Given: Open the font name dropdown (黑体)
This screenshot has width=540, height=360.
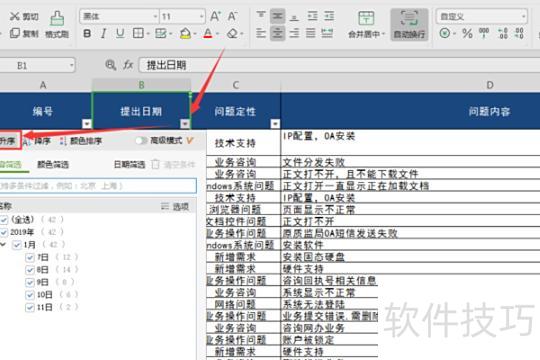Looking at the screenshot, I should coord(155,16).
